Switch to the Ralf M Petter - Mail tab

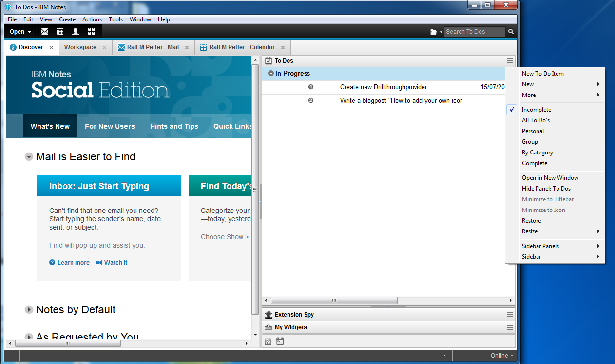(153, 47)
